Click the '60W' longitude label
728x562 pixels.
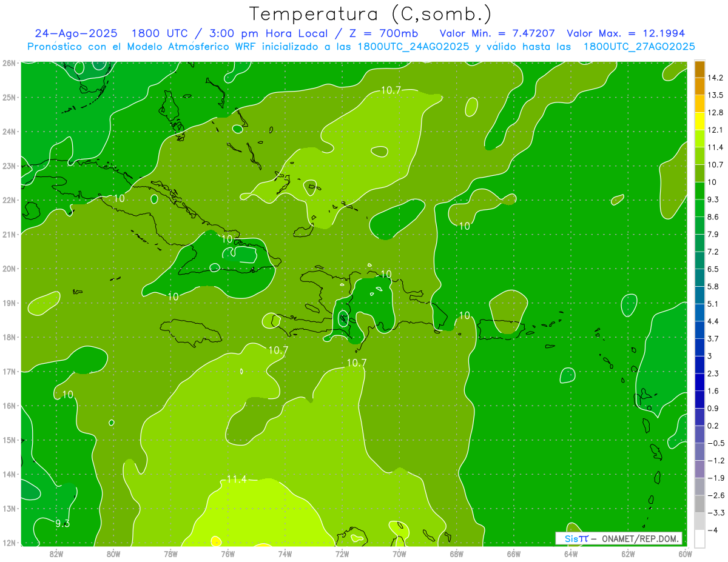686,553
